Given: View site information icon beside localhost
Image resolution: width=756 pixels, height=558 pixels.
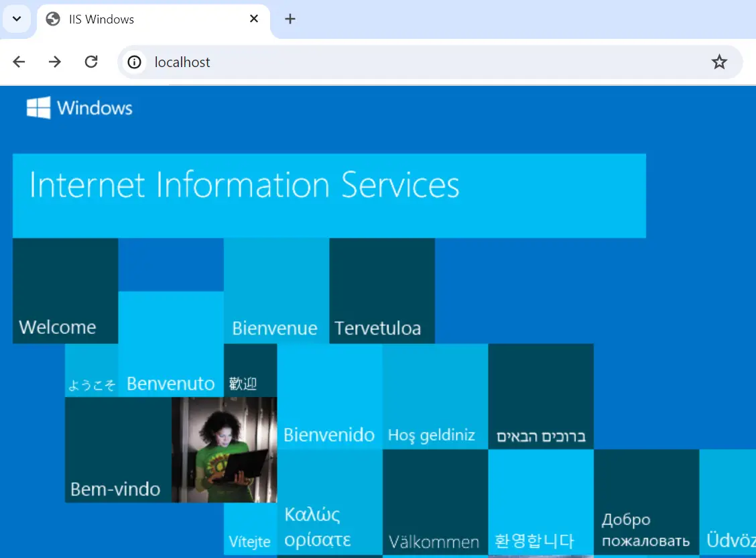Looking at the screenshot, I should tap(135, 62).
